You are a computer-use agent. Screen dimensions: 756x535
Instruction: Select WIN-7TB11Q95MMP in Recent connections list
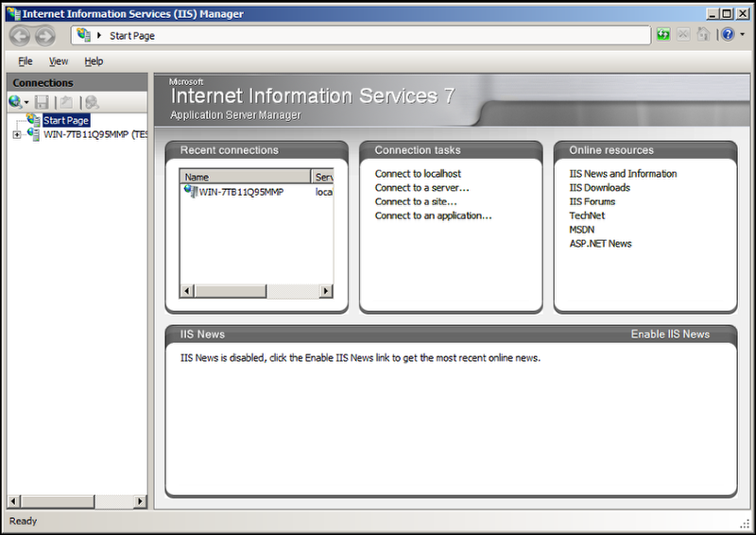coord(240,192)
